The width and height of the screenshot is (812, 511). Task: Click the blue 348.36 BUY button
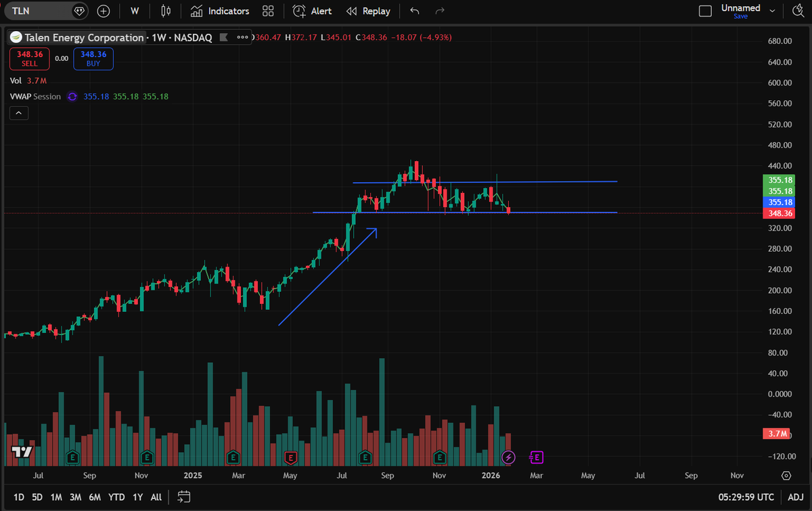[x=93, y=58]
